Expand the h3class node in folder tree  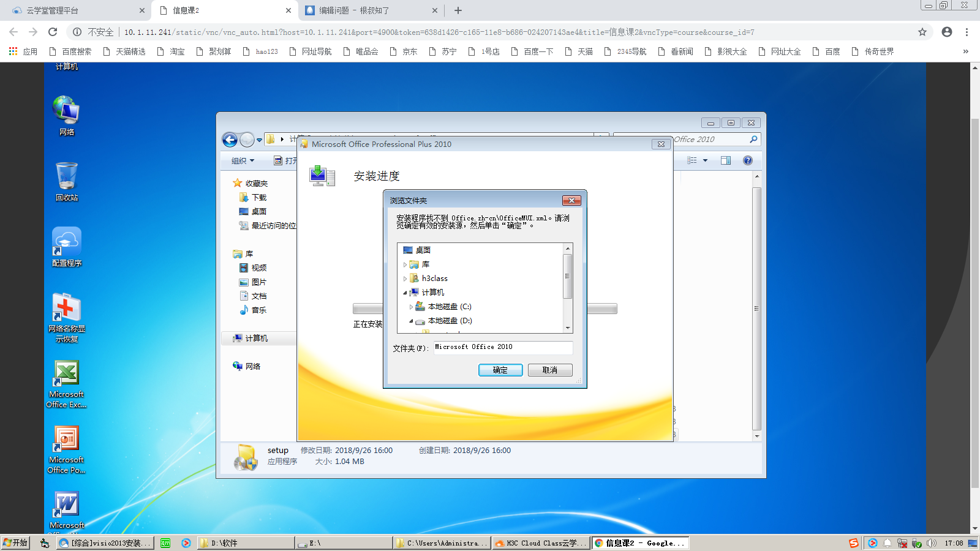[405, 279]
